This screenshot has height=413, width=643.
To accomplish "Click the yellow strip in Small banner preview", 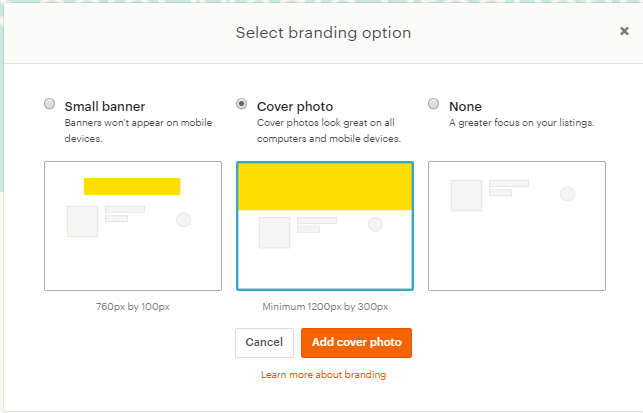I will (x=132, y=186).
